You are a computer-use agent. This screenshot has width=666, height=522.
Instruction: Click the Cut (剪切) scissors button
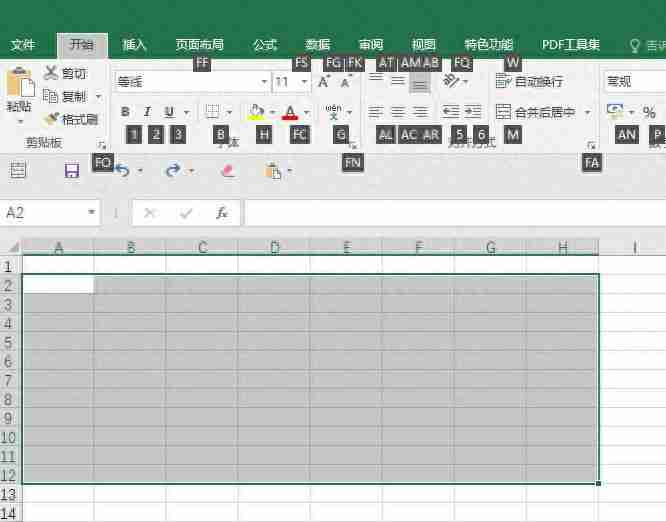coord(66,73)
